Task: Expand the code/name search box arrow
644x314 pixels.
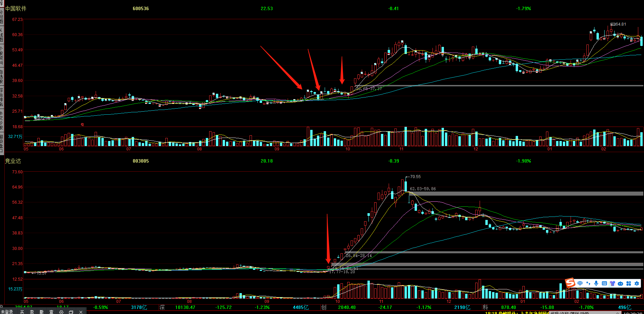Action: [x=618, y=313]
